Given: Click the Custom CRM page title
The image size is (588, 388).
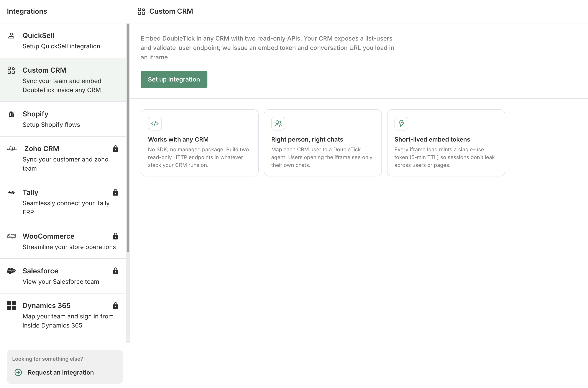Looking at the screenshot, I should pyautogui.click(x=171, y=11).
